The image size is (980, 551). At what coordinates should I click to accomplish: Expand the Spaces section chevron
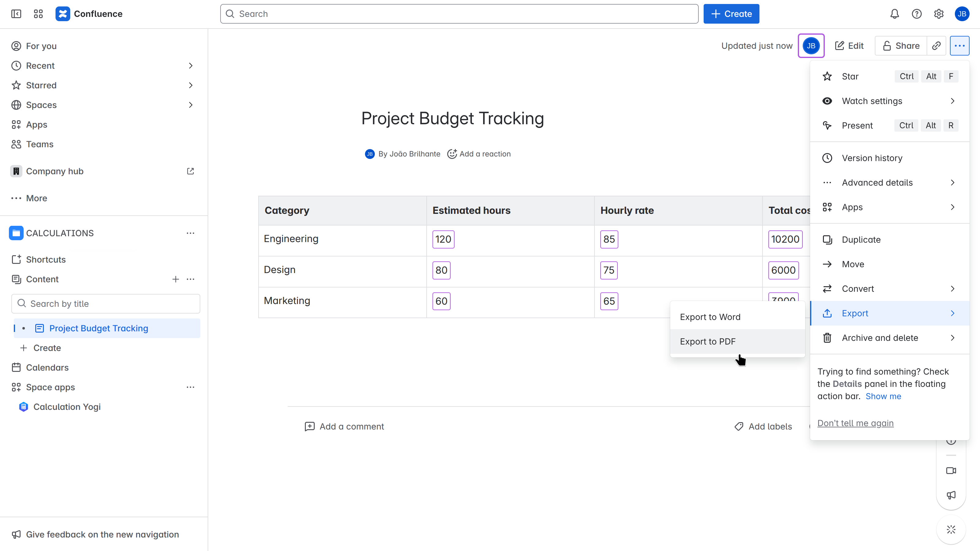tap(190, 105)
